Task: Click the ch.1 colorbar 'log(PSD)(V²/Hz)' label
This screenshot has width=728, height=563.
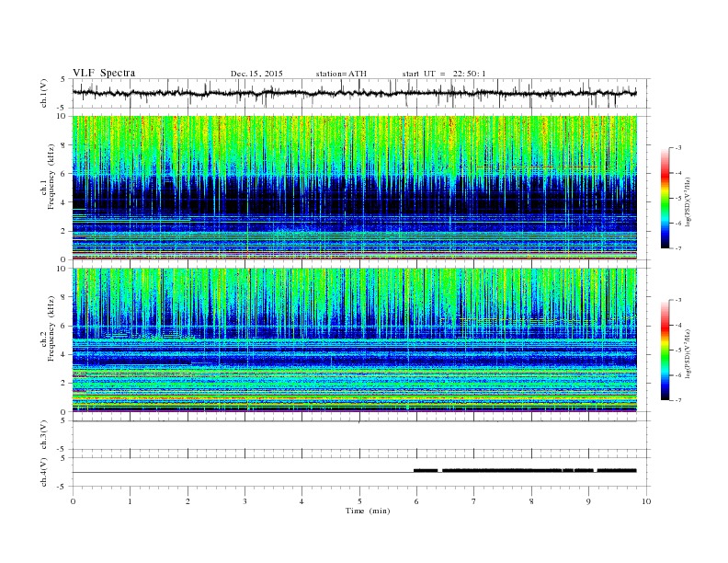Action: pos(688,201)
